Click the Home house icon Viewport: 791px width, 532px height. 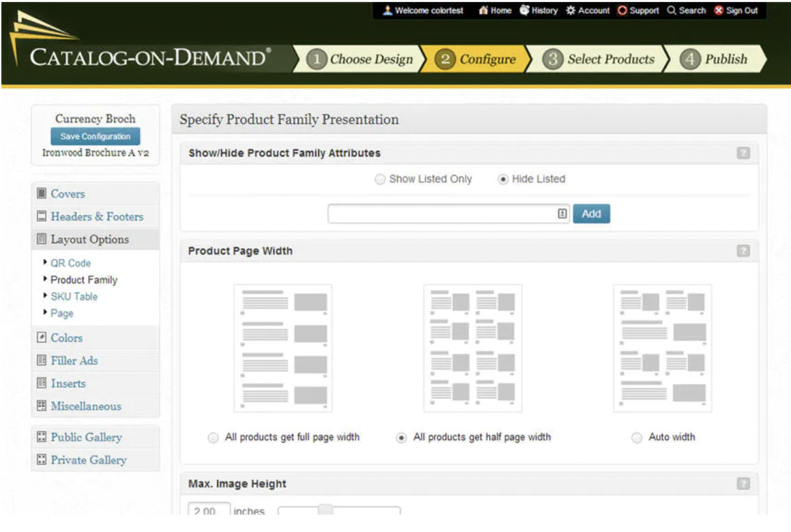pyautogui.click(x=484, y=10)
